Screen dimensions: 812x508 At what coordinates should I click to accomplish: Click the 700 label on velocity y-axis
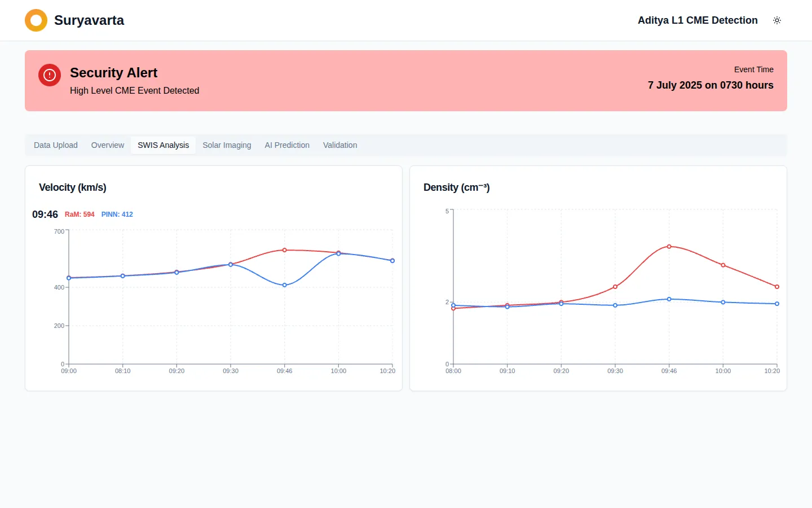tap(59, 231)
